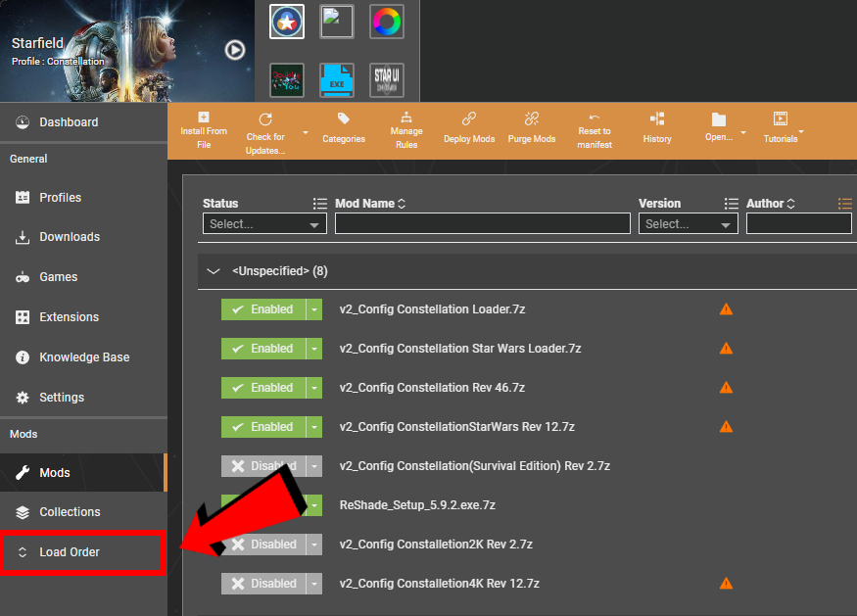Image resolution: width=857 pixels, height=616 pixels.
Task: Open status dropdown for Constalletion4K Rev 12.7z
Action: click(x=314, y=584)
